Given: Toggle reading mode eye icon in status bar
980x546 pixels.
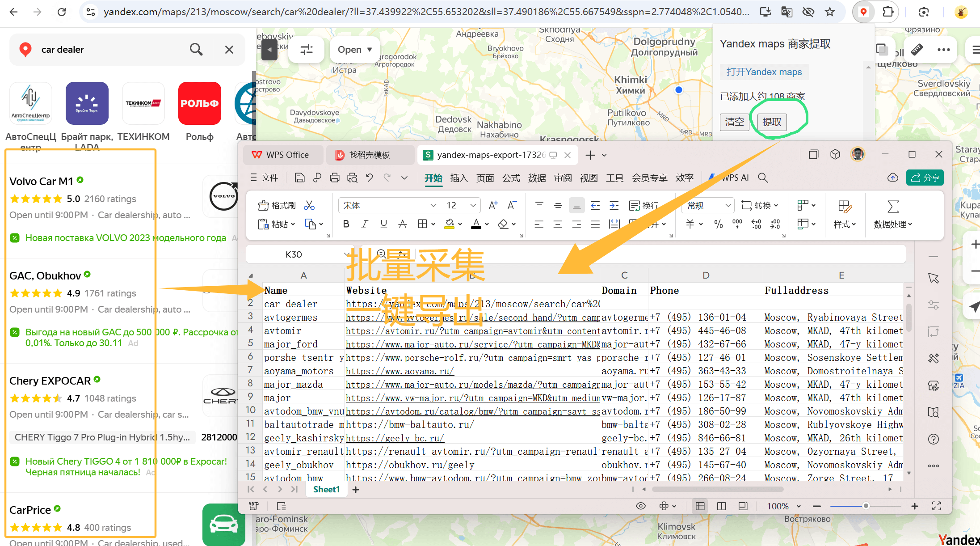Looking at the screenshot, I should 640,506.
